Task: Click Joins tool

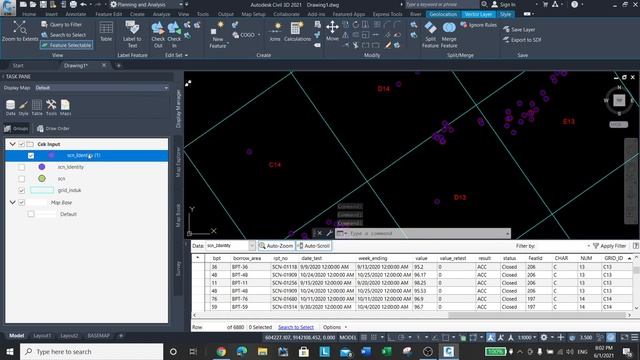Action: coord(275,32)
